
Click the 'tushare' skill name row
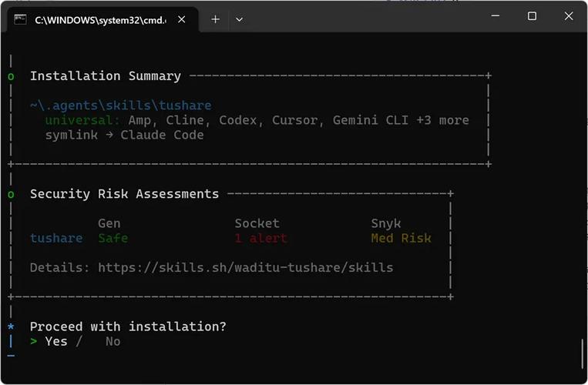point(56,238)
